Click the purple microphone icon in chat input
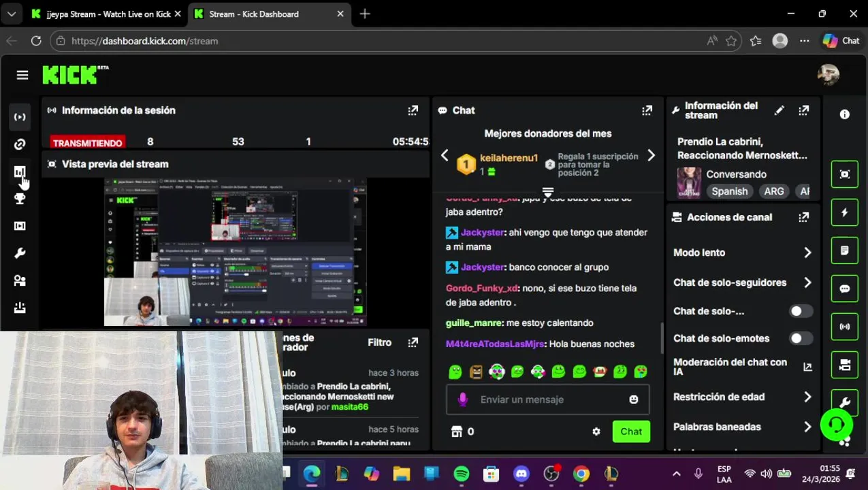 click(x=463, y=399)
